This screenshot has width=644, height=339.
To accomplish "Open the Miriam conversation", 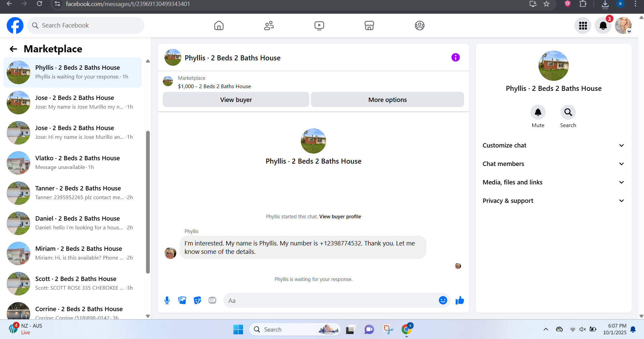I will (x=72, y=253).
